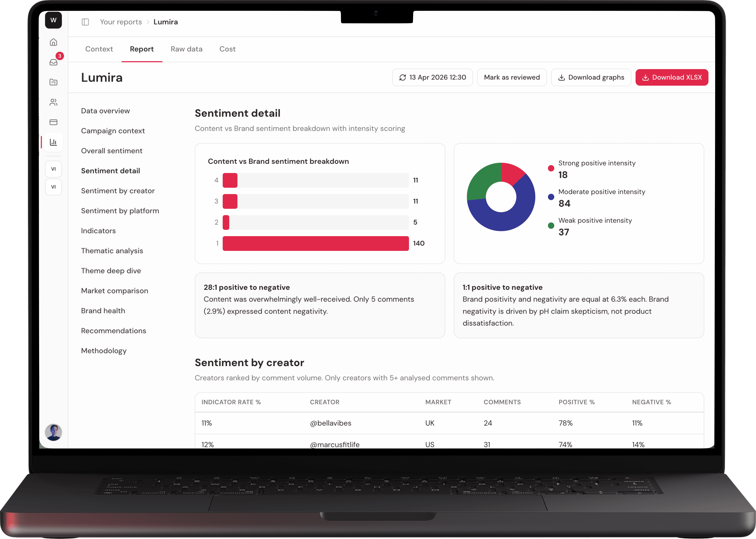Click Download graphs button
The width and height of the screenshot is (756, 539).
(591, 77)
